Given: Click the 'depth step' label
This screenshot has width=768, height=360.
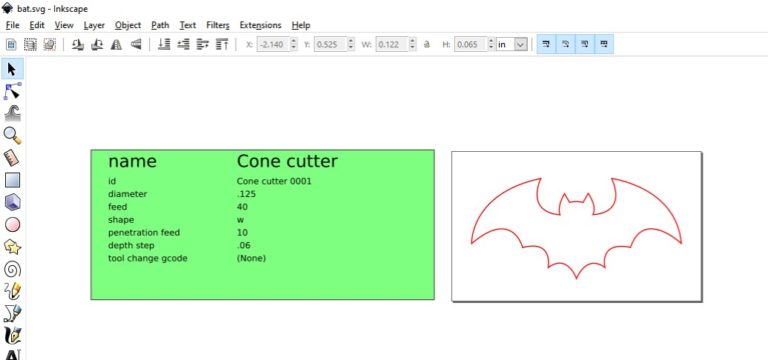Looking at the screenshot, I should click(131, 245).
